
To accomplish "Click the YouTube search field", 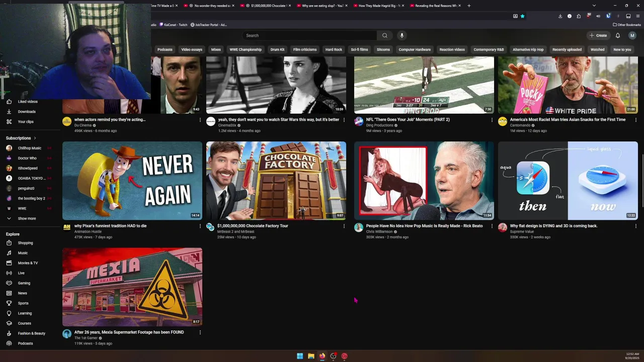I will (x=309, y=35).
